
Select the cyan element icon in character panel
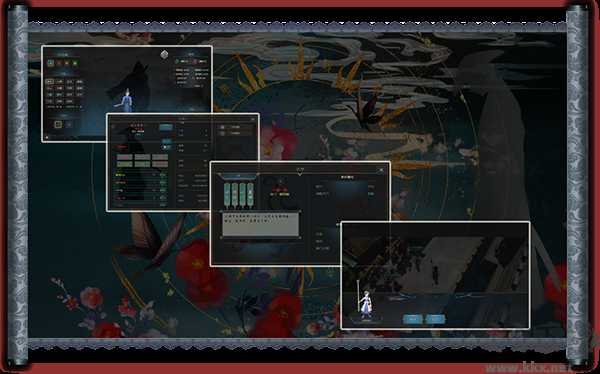51,63
